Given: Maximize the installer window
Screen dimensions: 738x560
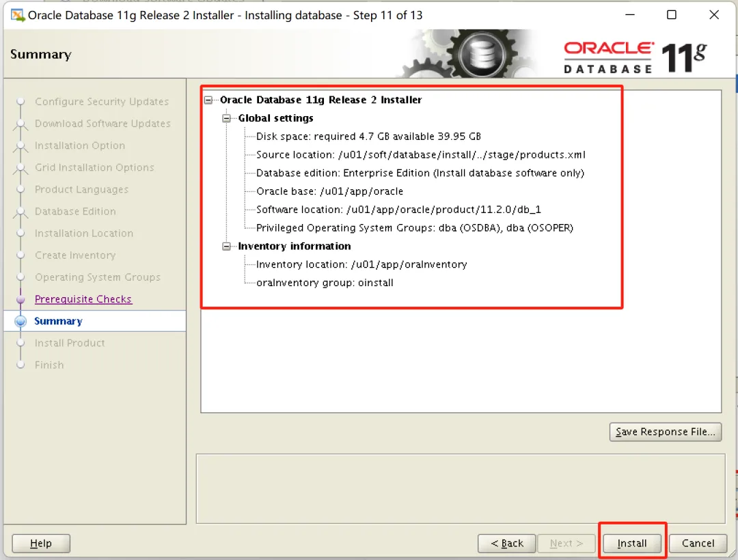Looking at the screenshot, I should click(672, 15).
